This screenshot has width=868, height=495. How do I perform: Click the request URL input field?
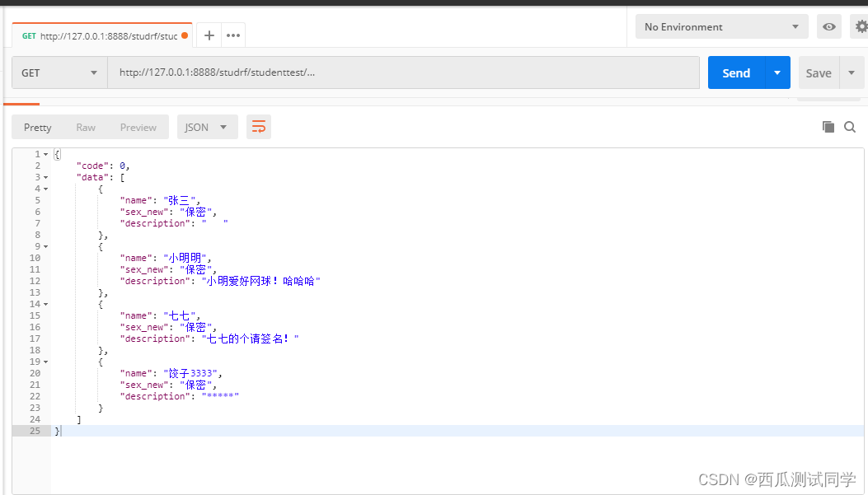point(404,73)
